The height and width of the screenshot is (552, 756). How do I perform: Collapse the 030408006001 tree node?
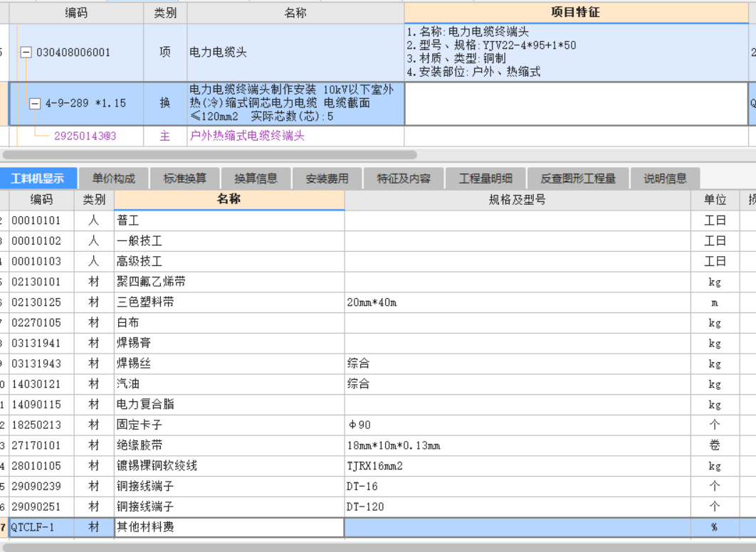point(26,52)
